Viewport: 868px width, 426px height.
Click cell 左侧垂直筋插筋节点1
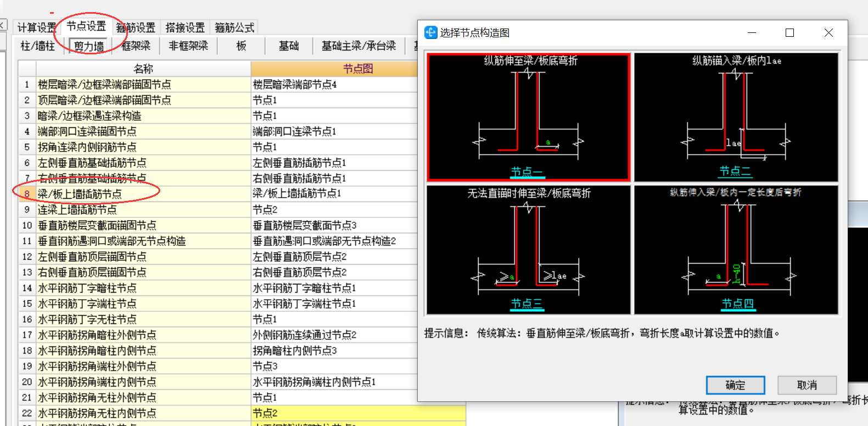(334, 162)
